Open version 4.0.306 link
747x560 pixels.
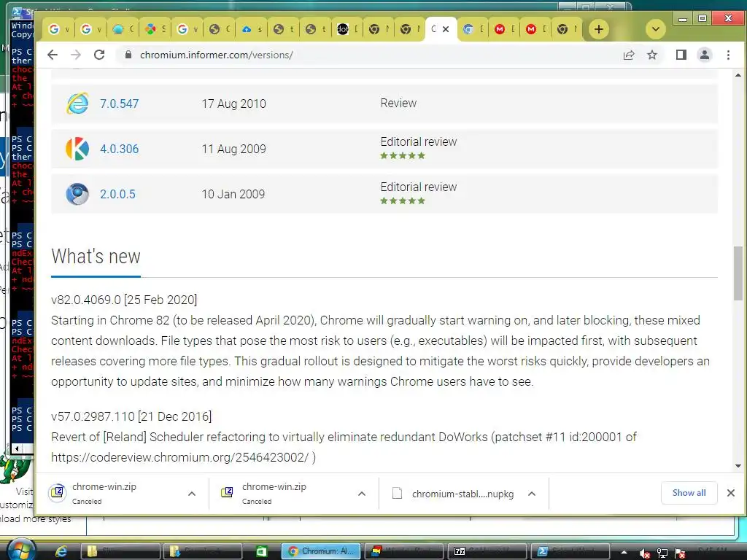pyautogui.click(x=119, y=149)
